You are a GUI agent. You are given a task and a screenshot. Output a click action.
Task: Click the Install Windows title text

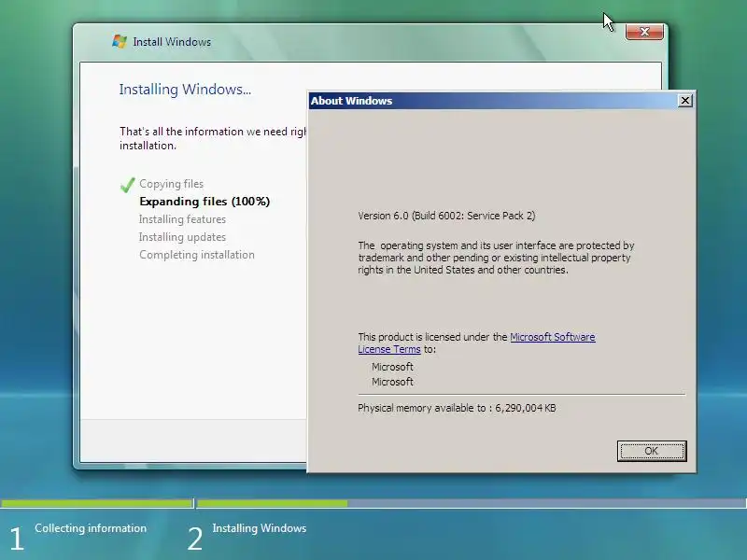click(172, 42)
